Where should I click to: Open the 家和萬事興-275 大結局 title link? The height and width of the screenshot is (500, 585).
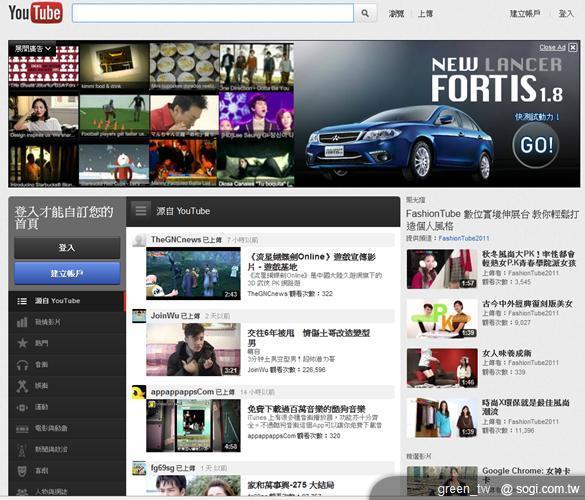tap(291, 485)
